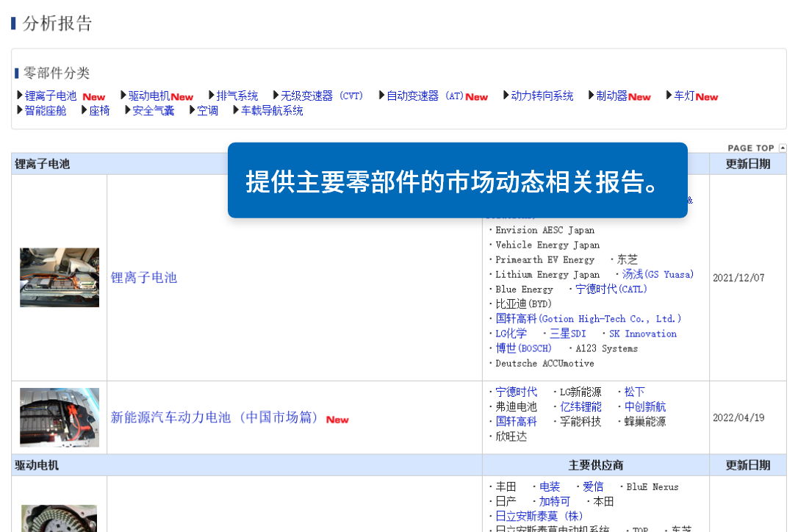Open the 三星SDI supplier link
The width and height of the screenshot is (798, 532).
[568, 334]
